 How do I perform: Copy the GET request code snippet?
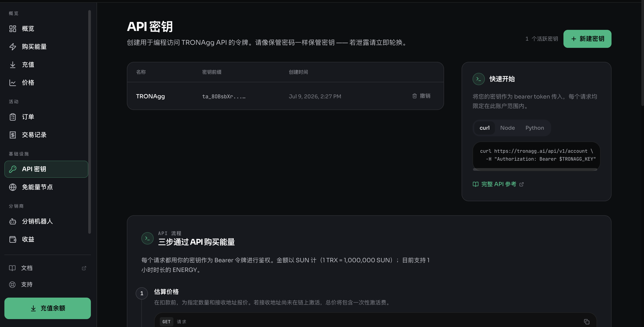click(586, 322)
